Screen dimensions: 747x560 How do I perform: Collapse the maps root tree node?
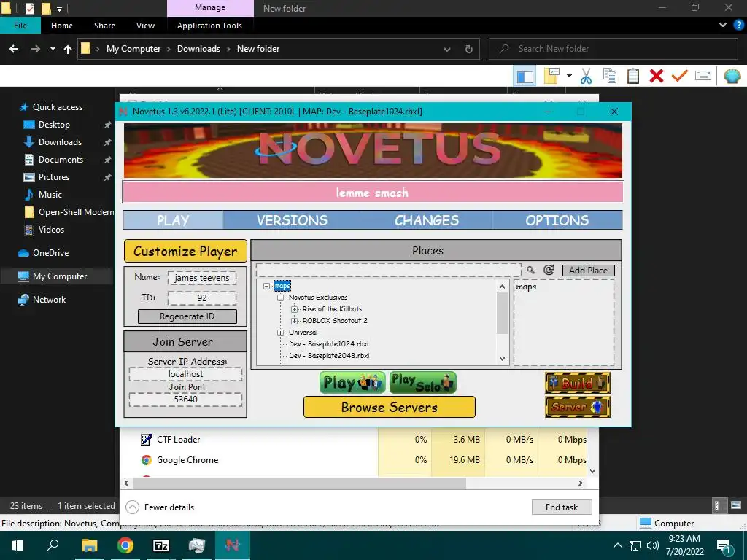(x=267, y=286)
